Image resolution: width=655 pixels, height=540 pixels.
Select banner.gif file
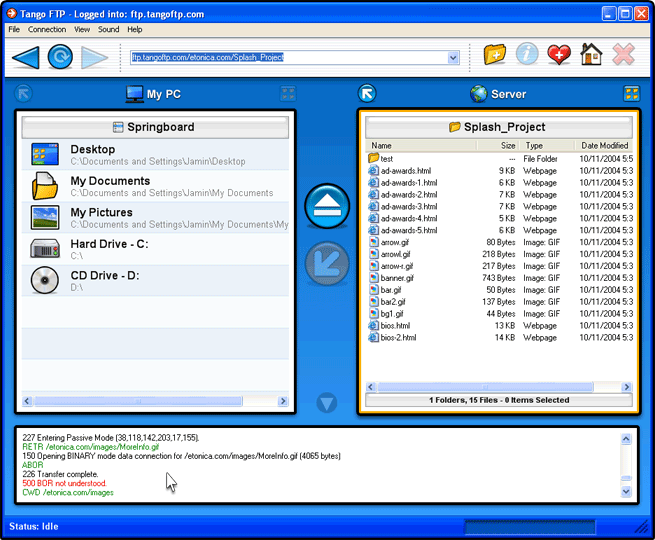click(500, 278)
